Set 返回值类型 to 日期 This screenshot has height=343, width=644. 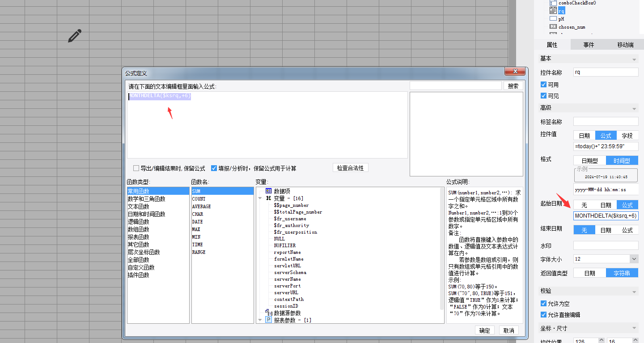pos(590,273)
